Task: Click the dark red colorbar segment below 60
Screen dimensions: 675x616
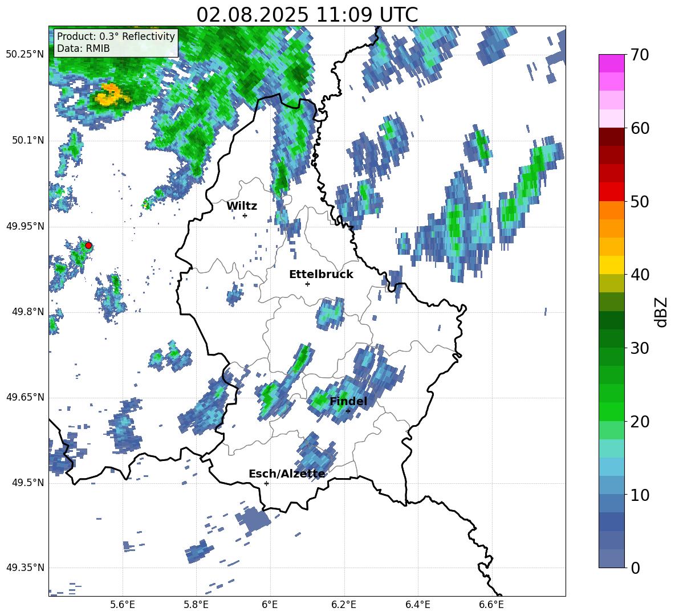Action: [x=611, y=137]
